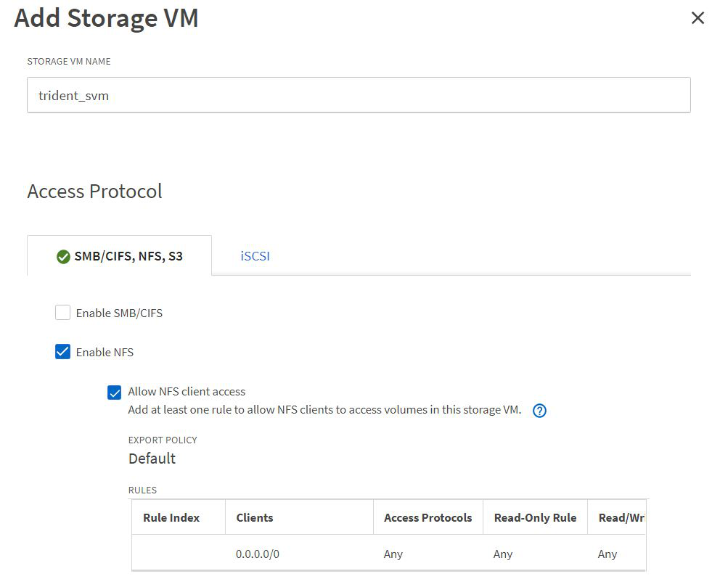The width and height of the screenshot is (728, 579).
Task: Select the Any value under Read-Only Rule
Action: [x=503, y=554]
